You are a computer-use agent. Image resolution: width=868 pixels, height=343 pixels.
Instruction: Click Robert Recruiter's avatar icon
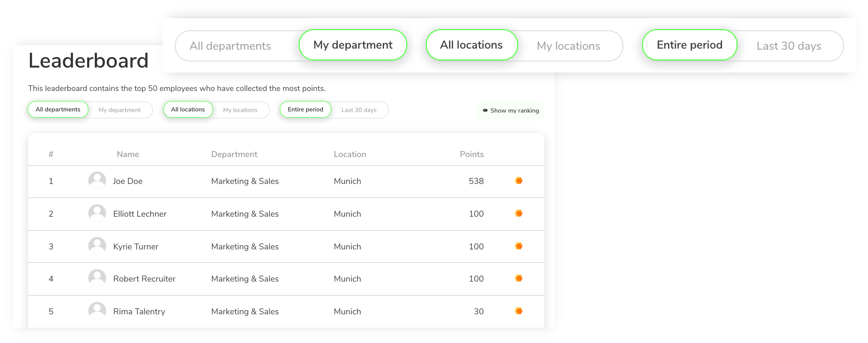tap(97, 278)
